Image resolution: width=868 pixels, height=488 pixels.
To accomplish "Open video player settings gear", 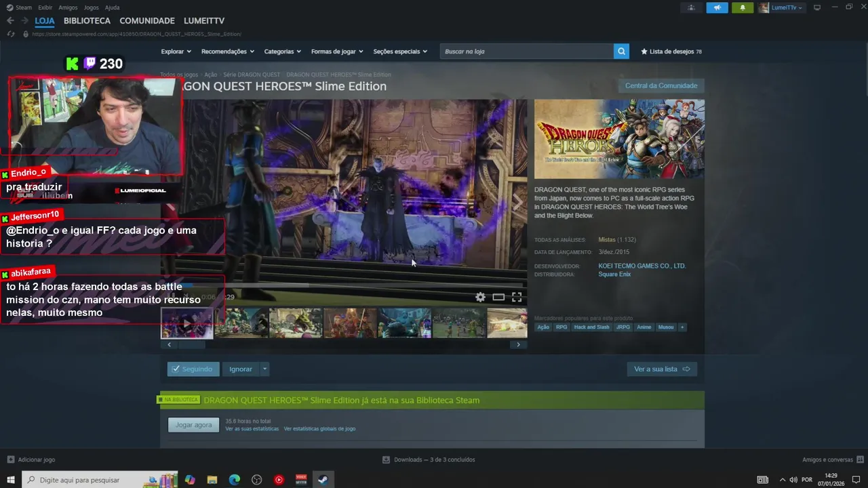I will 480,297.
